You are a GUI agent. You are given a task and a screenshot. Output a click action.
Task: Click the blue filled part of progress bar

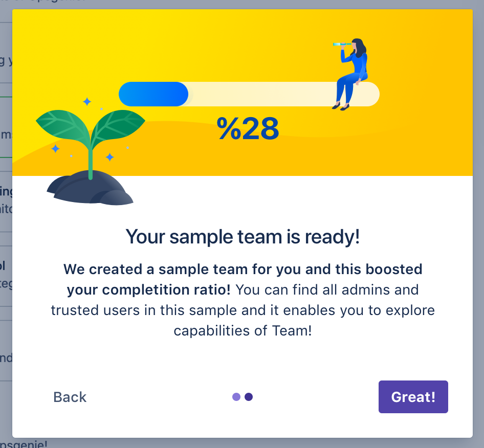pyautogui.click(x=153, y=94)
